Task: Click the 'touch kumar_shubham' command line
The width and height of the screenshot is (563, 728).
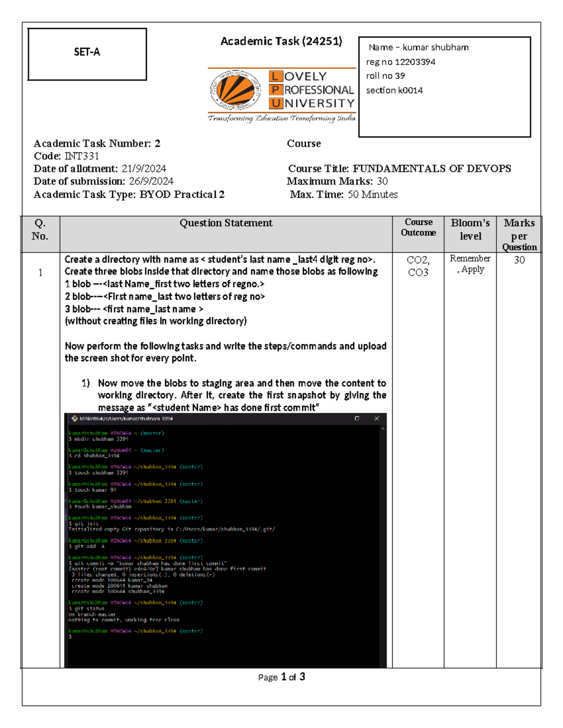Action: click(x=100, y=507)
